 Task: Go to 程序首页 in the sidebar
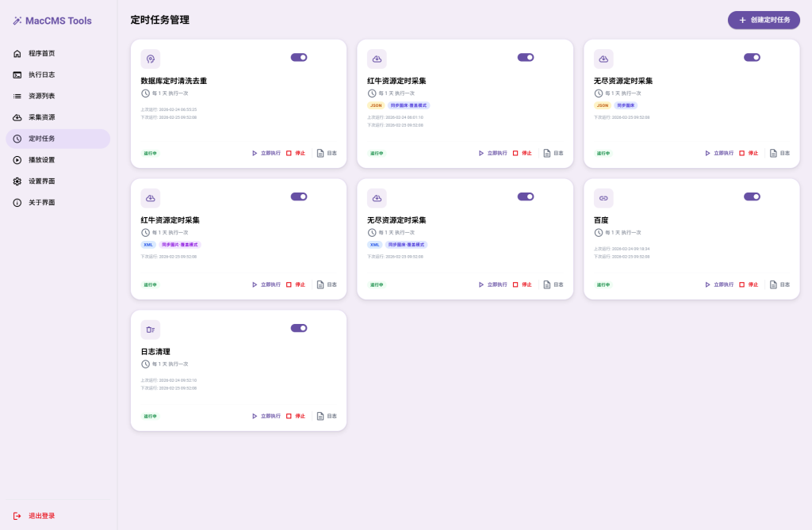point(41,54)
